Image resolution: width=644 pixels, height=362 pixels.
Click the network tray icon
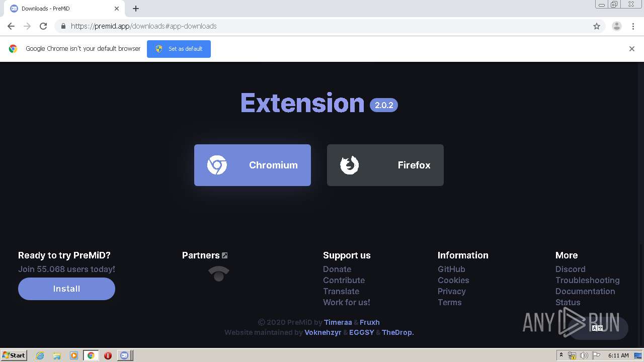tap(572, 355)
